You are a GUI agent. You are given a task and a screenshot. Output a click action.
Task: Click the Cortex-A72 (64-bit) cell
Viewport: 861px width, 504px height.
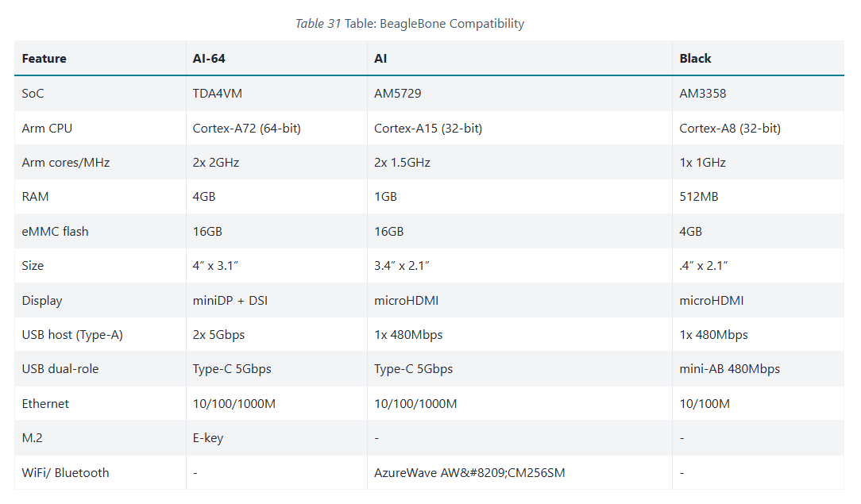(x=246, y=129)
